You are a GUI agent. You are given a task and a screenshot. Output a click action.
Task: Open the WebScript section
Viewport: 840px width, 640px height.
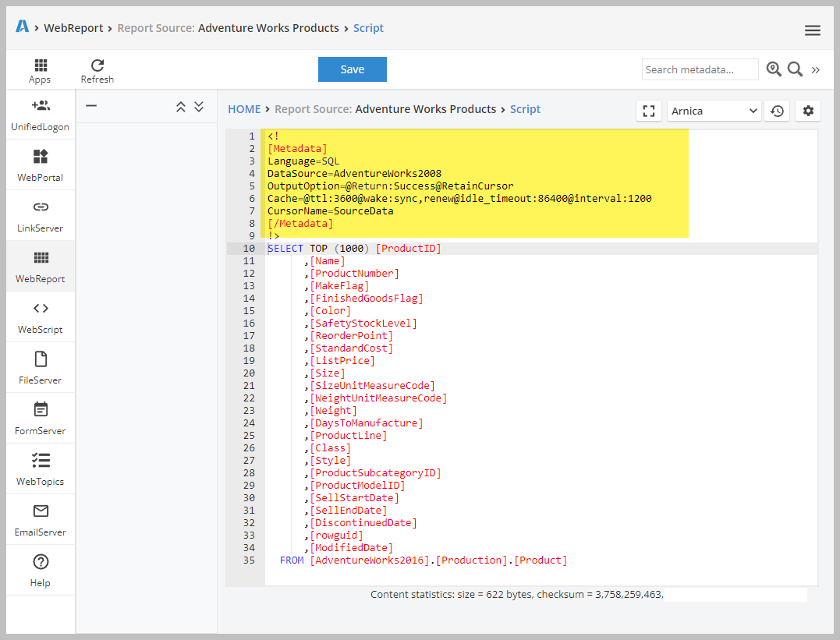[40, 316]
